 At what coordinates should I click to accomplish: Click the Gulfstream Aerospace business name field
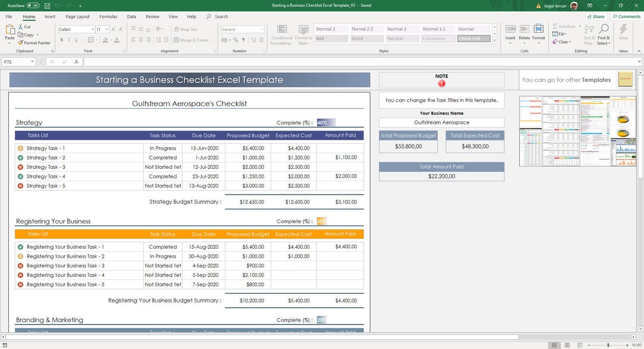pos(441,122)
